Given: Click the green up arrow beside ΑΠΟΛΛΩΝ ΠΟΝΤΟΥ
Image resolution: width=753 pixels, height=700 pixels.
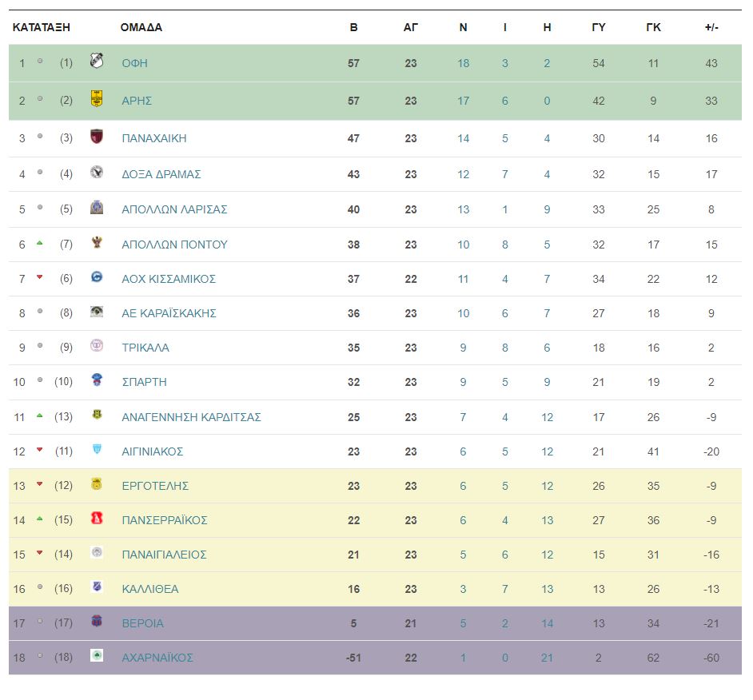Looking at the screenshot, I should coord(40,244).
